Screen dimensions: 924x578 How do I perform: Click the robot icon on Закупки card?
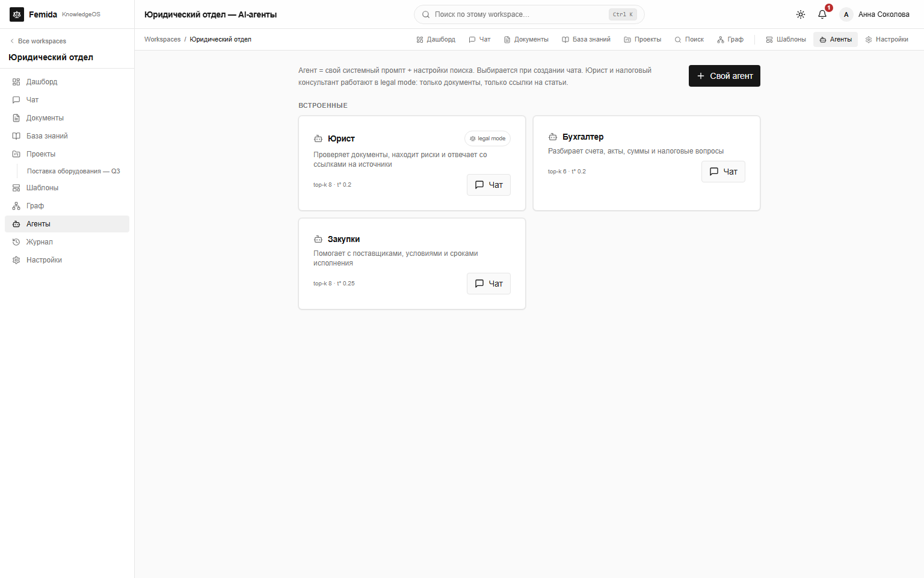(x=318, y=239)
